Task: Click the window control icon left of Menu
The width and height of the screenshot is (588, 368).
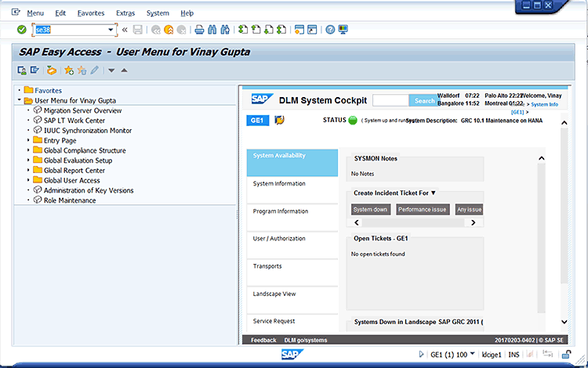Action: coord(16,13)
